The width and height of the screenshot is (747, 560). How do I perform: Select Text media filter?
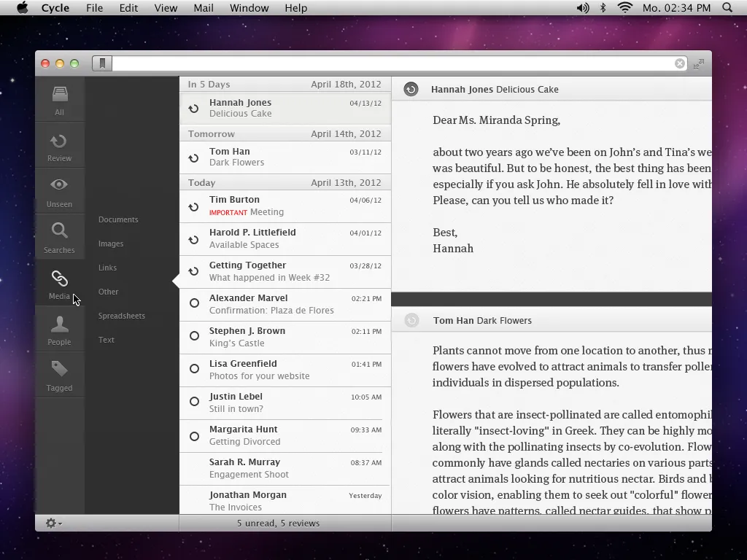point(107,340)
